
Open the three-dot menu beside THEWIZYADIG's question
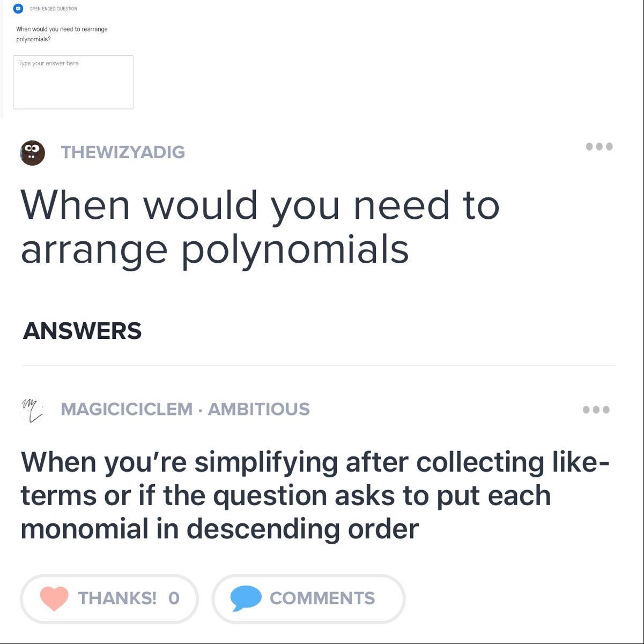coord(599,146)
